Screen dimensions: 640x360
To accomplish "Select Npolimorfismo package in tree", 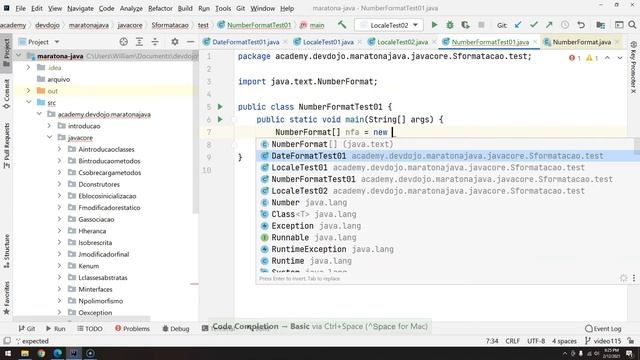I will [x=100, y=301].
